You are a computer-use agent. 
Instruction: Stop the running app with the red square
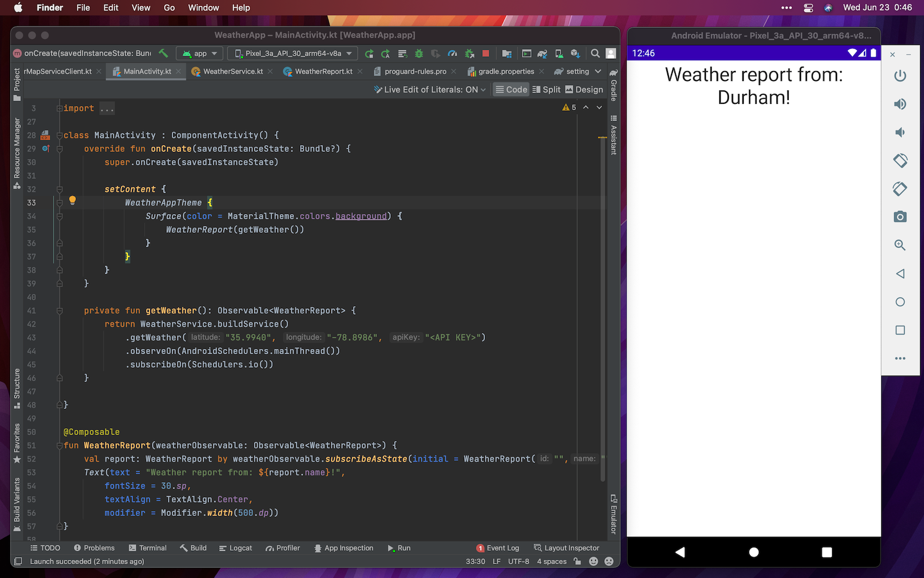pos(486,54)
